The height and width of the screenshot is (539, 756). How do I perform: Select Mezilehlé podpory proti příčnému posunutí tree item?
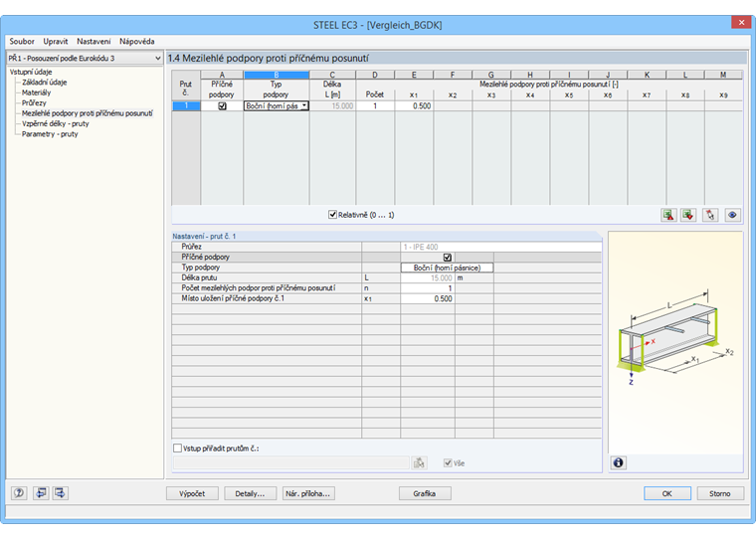click(x=88, y=113)
